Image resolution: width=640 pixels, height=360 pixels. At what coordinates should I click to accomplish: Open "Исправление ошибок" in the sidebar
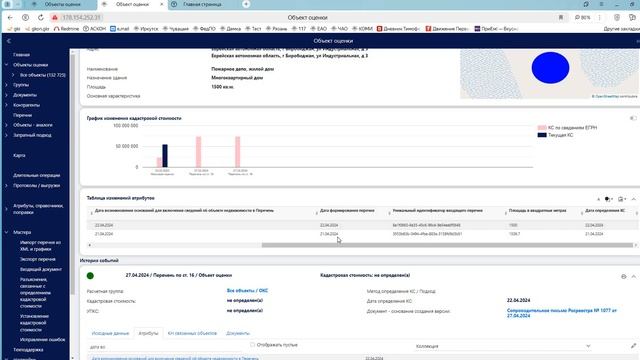click(x=42, y=340)
